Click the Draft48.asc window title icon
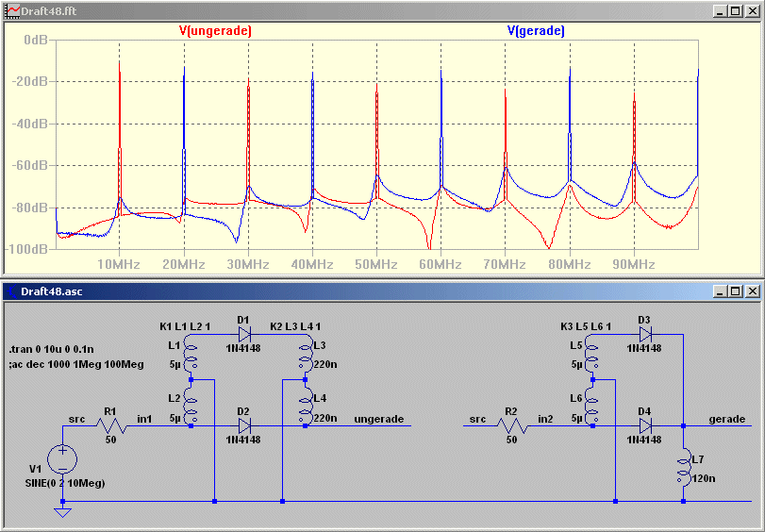 [x=12, y=291]
